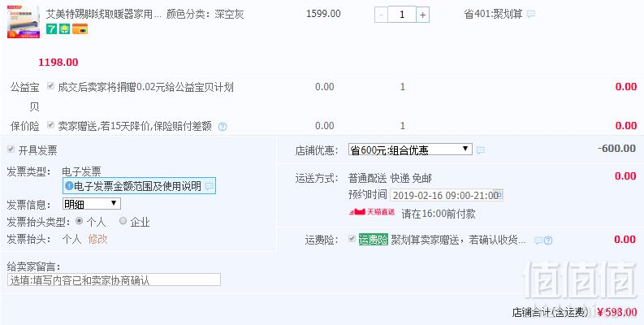
Task: Click the 1599.00 original price
Action: pos(324,14)
